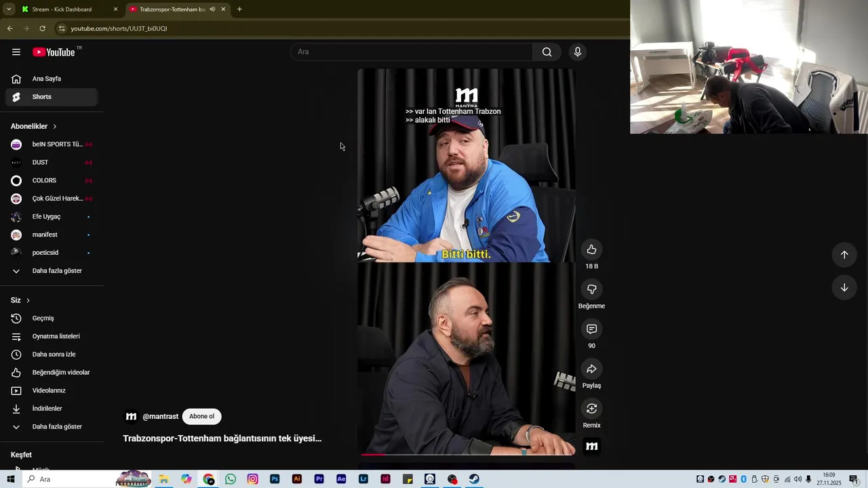
Task: Open the comments with 90 count
Action: pos(591,329)
